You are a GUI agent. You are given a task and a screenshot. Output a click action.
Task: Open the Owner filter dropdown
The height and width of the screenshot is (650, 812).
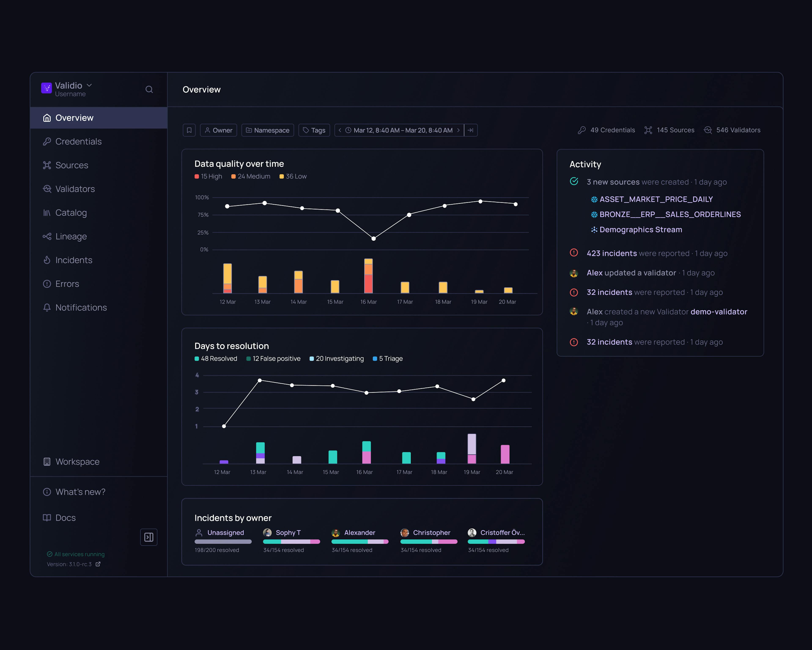click(218, 130)
